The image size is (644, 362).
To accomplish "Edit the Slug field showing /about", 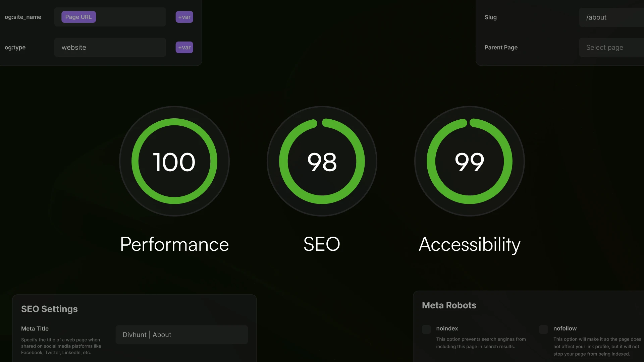I will click(610, 17).
